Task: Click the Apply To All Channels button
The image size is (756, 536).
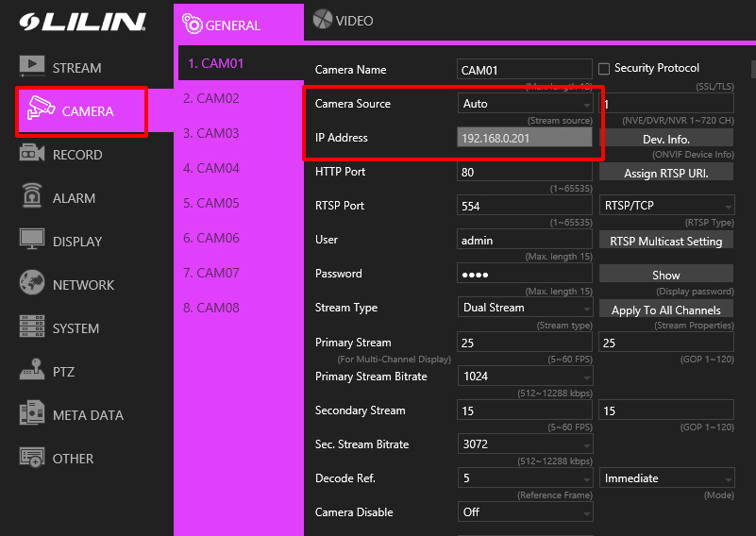Action: pyautogui.click(x=665, y=310)
